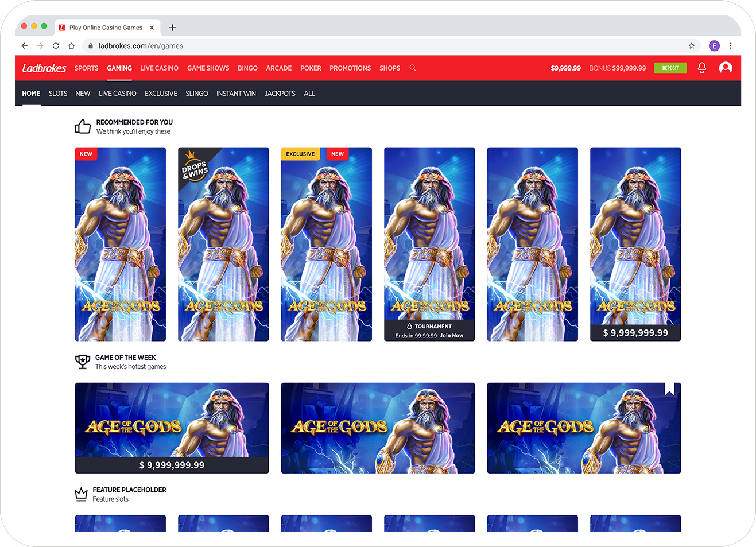The image size is (756, 547).
Task: Open the Drops & Wins game card
Action: (x=223, y=245)
